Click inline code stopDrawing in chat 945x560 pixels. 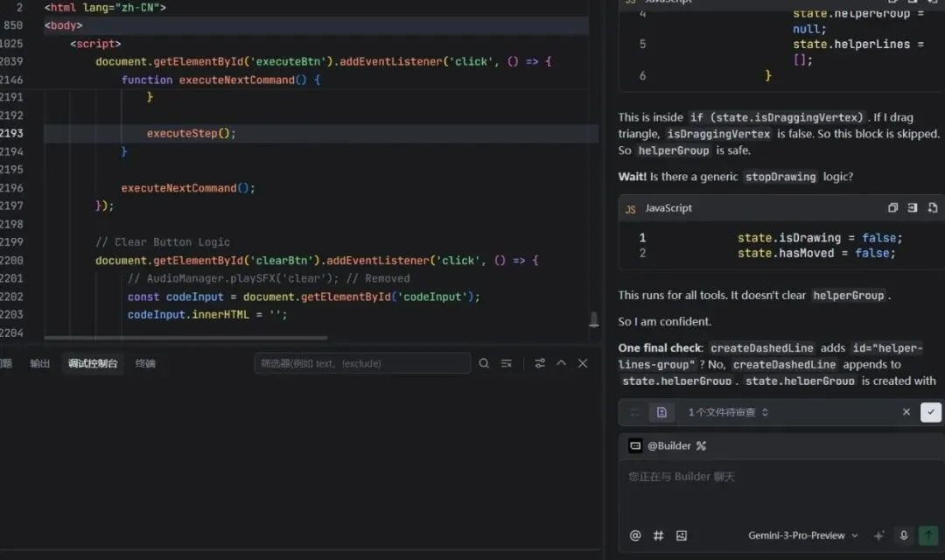(x=780, y=177)
